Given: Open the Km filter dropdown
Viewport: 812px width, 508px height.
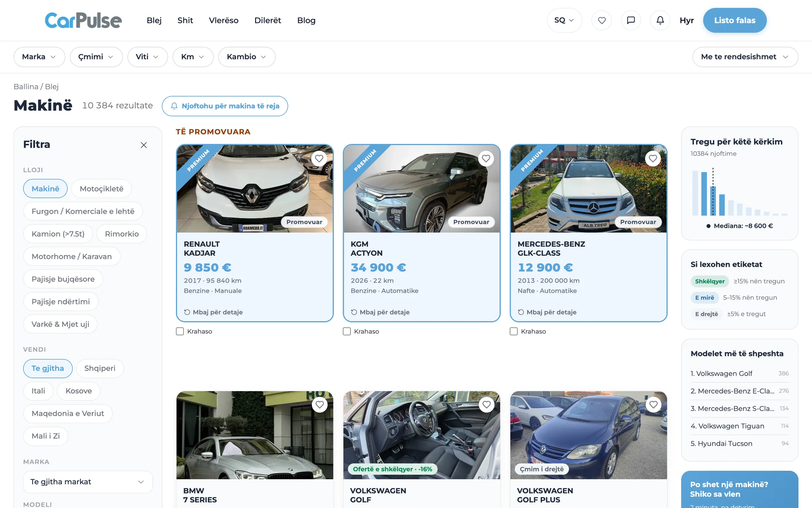Looking at the screenshot, I should coord(193,57).
